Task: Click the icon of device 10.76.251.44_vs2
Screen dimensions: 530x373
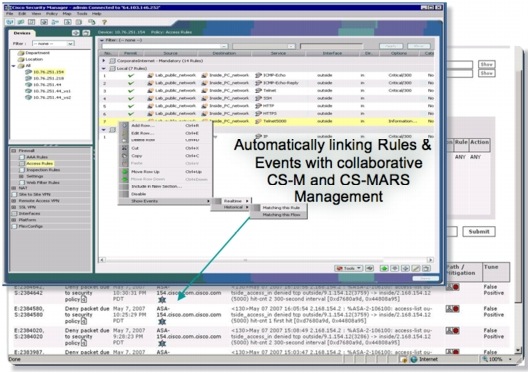Action: click(x=28, y=98)
